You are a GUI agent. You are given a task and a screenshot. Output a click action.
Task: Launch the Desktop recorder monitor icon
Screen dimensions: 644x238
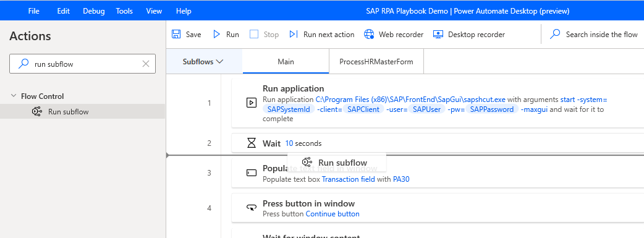[438, 34]
